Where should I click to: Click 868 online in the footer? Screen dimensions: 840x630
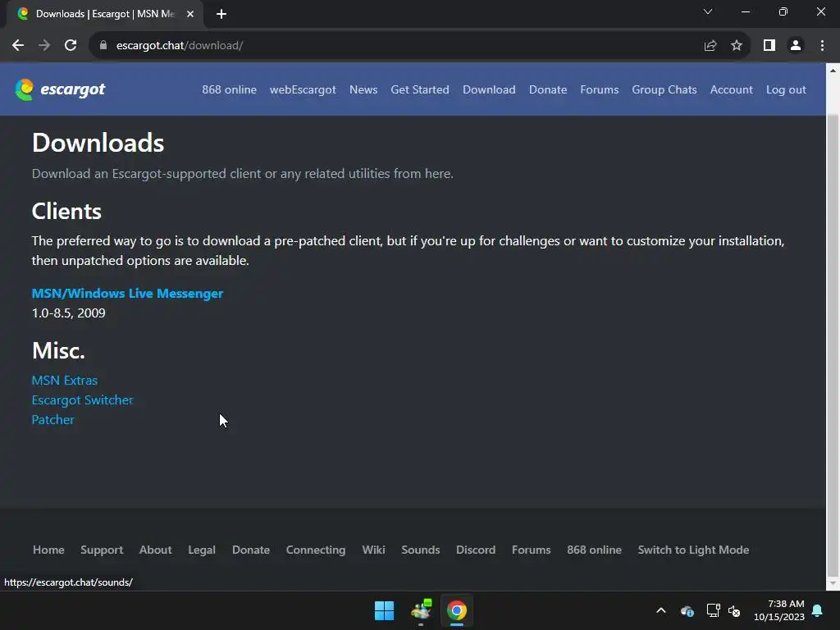594,550
